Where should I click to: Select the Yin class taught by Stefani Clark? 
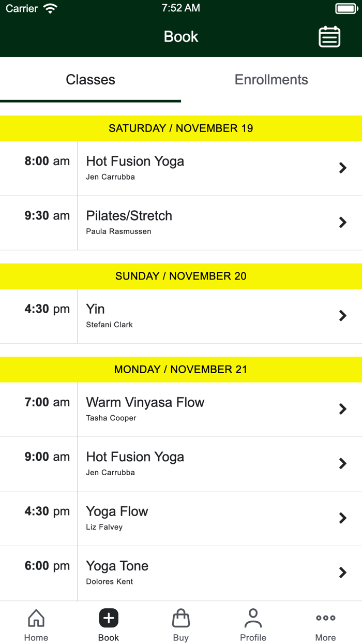[181, 315]
